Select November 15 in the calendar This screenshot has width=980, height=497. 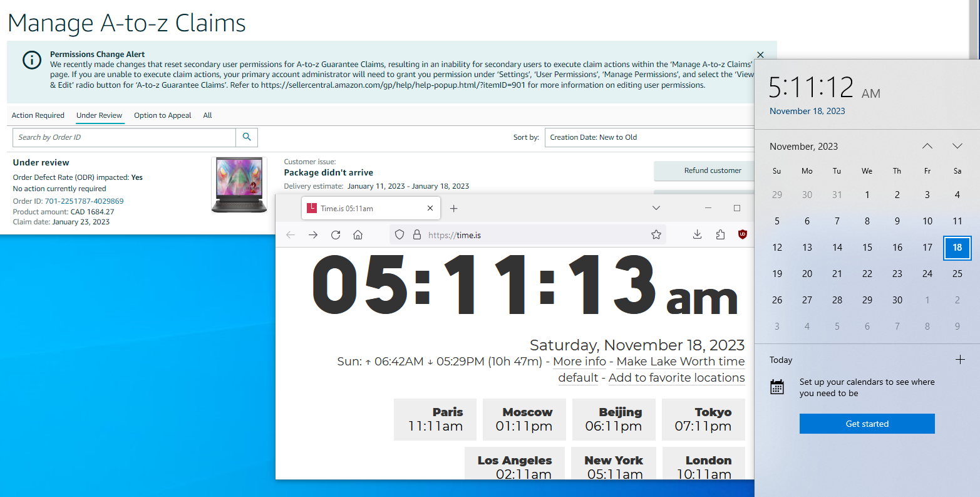tap(867, 248)
